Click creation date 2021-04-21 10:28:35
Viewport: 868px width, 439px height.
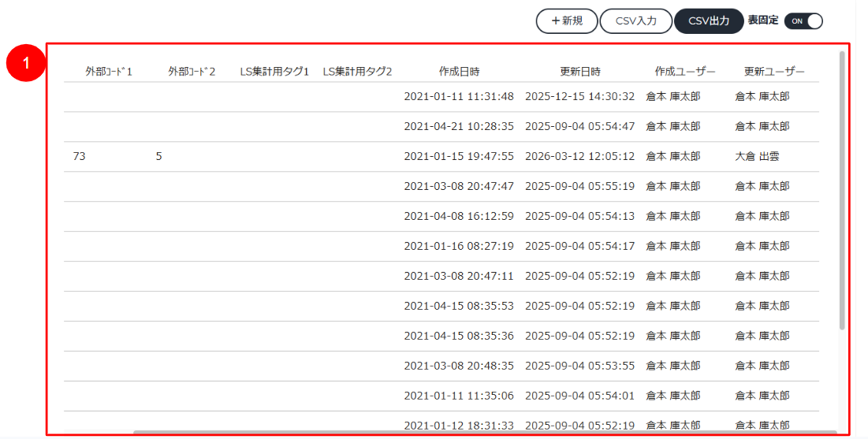(x=459, y=126)
